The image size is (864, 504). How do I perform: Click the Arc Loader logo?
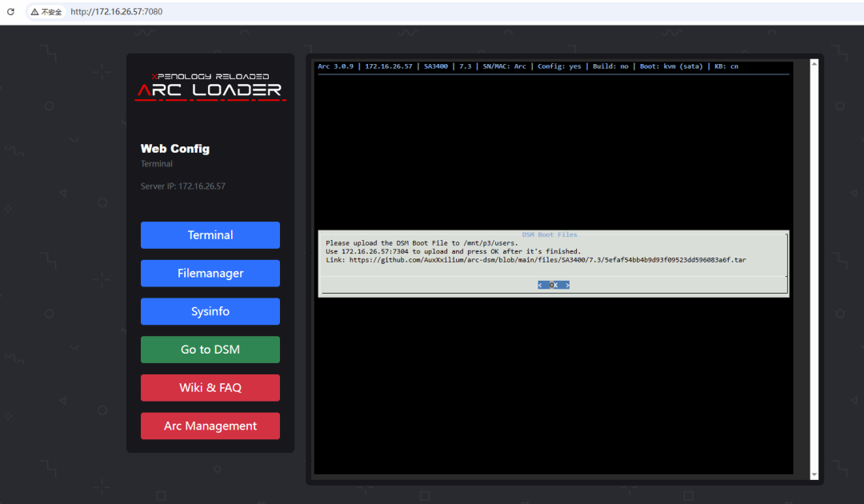210,87
